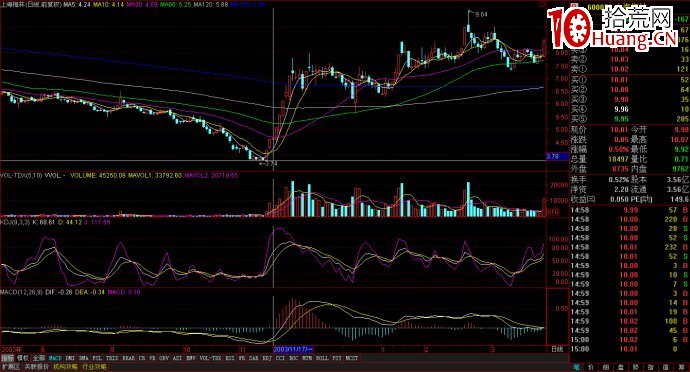
Task: Choose the BOLL indicator tab
Action: 322,358
